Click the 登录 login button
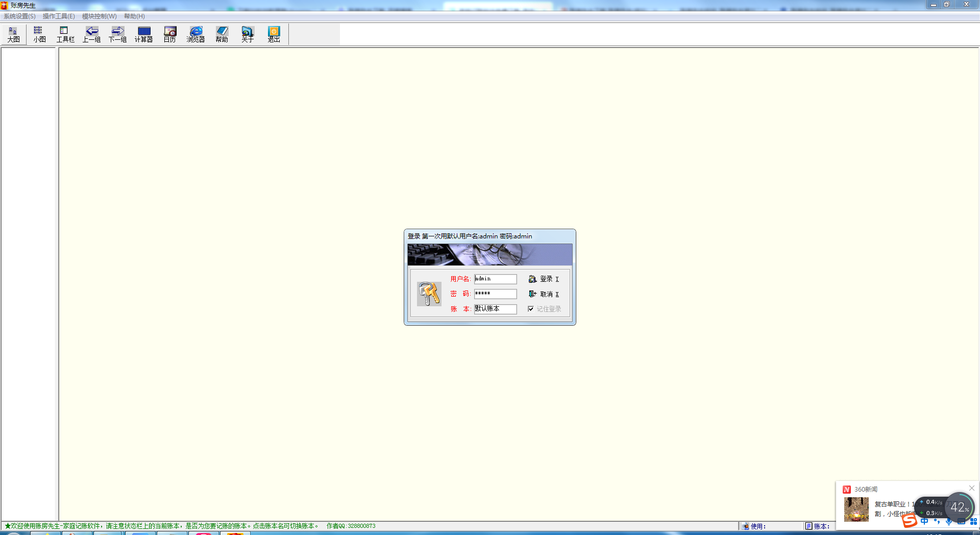The height and width of the screenshot is (535, 980). (x=544, y=279)
